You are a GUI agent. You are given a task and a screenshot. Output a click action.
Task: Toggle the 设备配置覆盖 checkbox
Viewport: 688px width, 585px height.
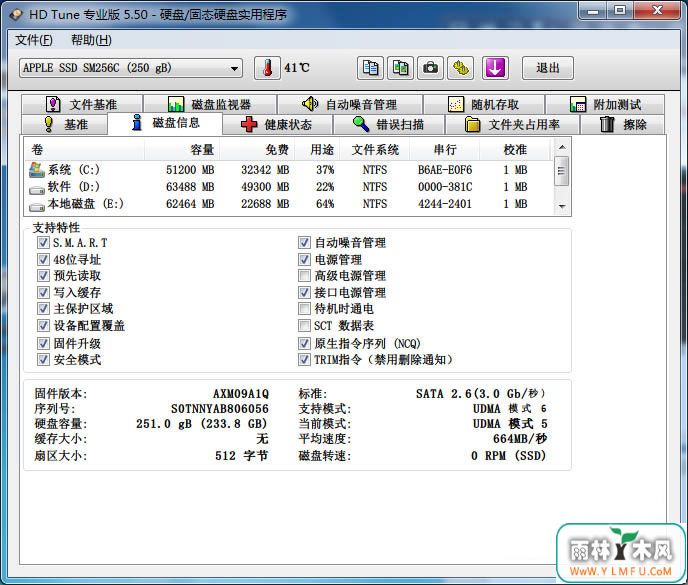point(43,326)
